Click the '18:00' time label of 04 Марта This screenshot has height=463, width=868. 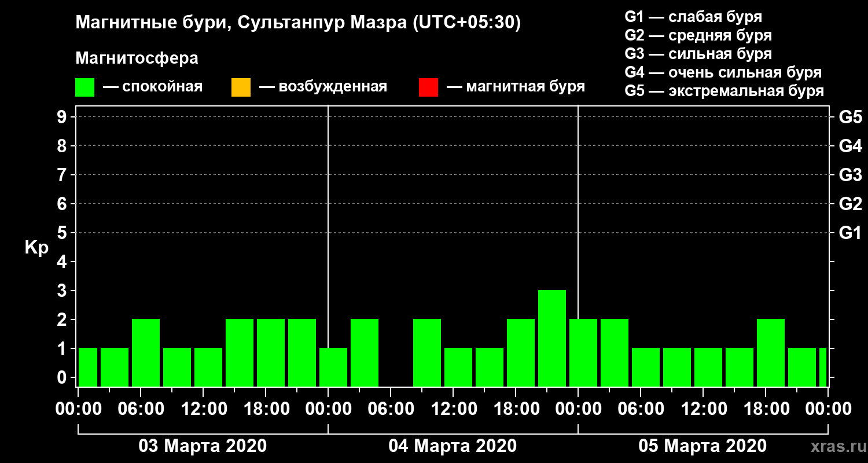coord(516,409)
